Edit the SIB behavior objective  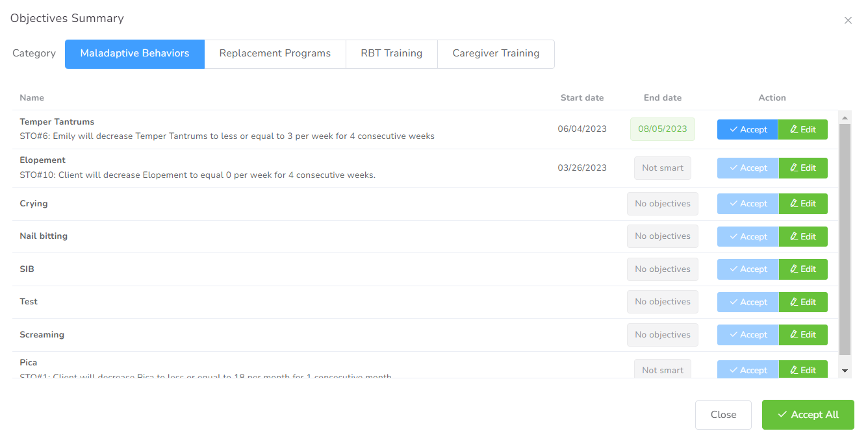[802, 269]
